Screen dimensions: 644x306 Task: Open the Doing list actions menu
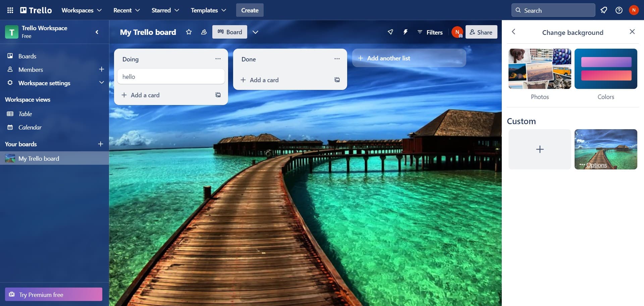click(x=218, y=59)
